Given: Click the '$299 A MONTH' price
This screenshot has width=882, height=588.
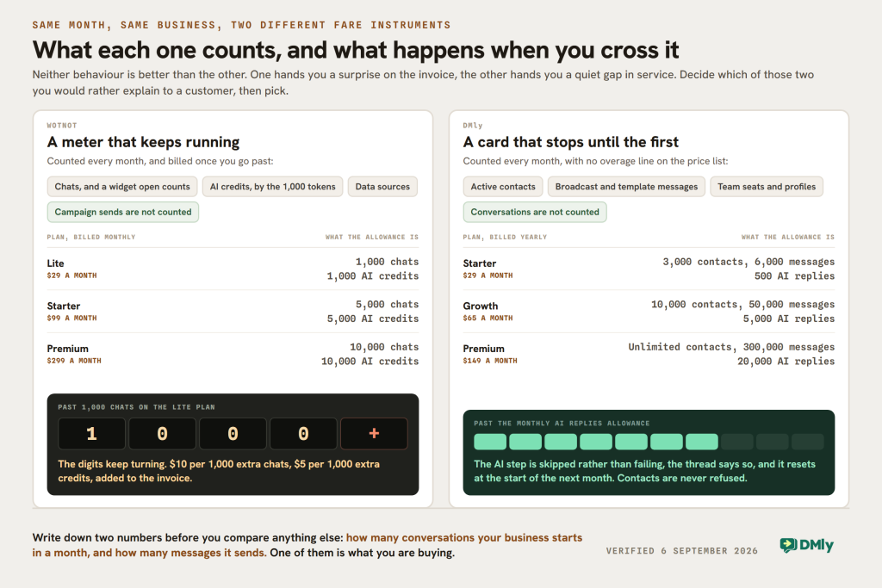Looking at the screenshot, I should pyautogui.click(x=74, y=361).
